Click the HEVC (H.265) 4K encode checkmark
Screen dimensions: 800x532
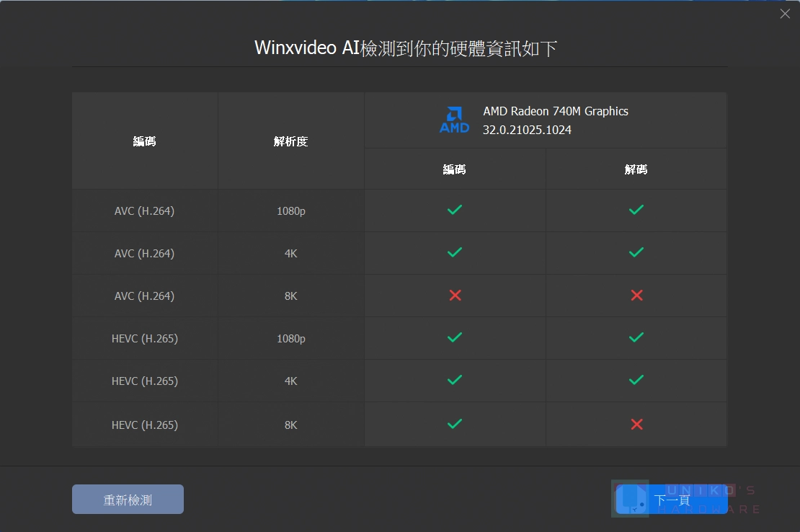(x=455, y=380)
